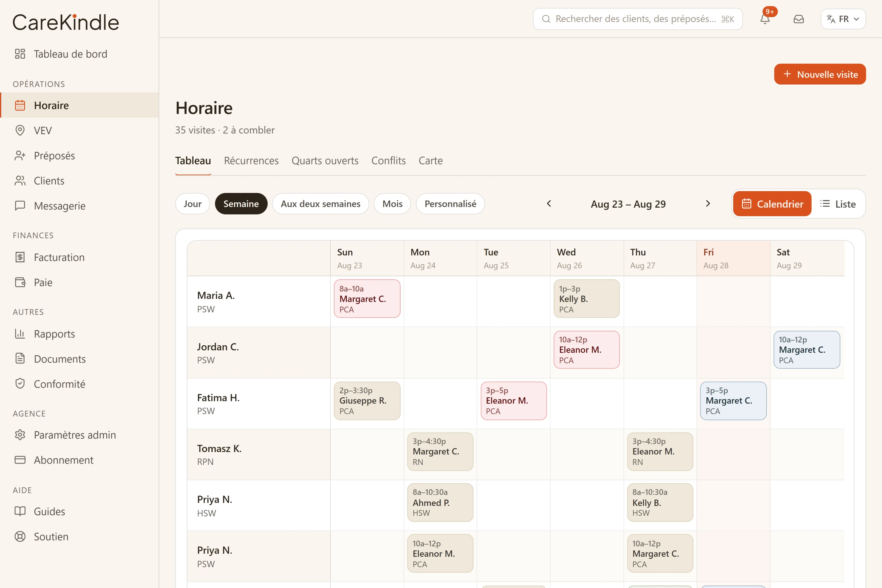Open notifications bell with 9+ badge
The width and height of the screenshot is (882, 588).
click(765, 19)
